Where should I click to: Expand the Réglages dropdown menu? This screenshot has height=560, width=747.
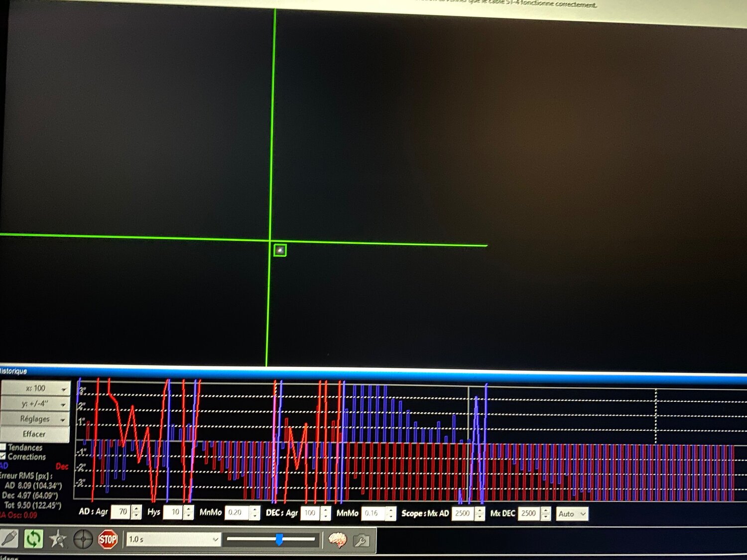pos(35,419)
